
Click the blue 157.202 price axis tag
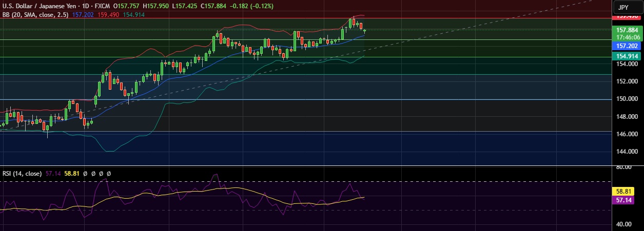[x=628, y=46]
